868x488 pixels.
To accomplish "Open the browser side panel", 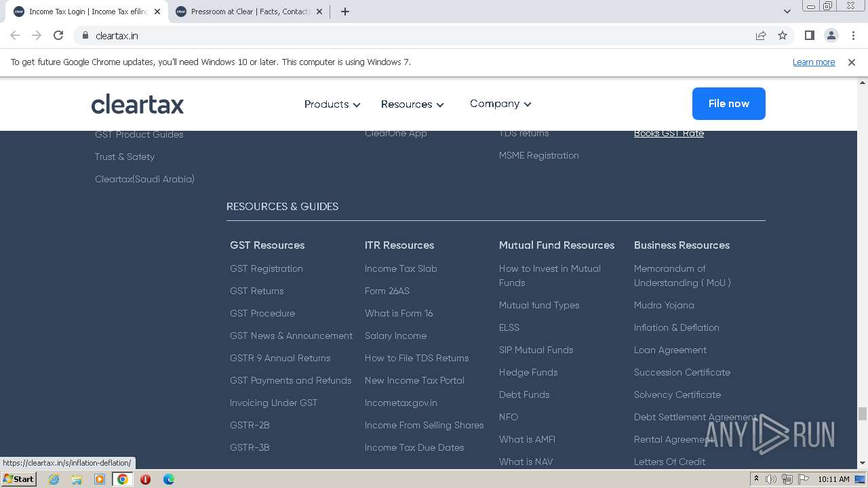I will [809, 35].
